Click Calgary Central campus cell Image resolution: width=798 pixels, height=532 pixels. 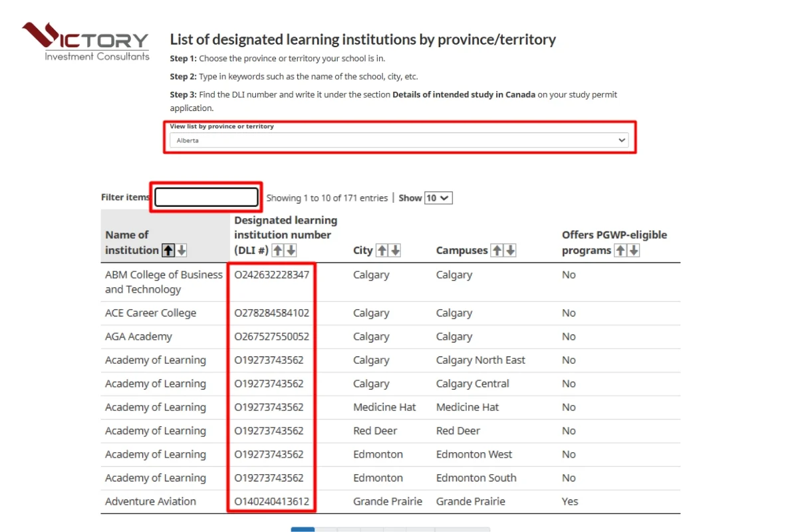(x=473, y=384)
